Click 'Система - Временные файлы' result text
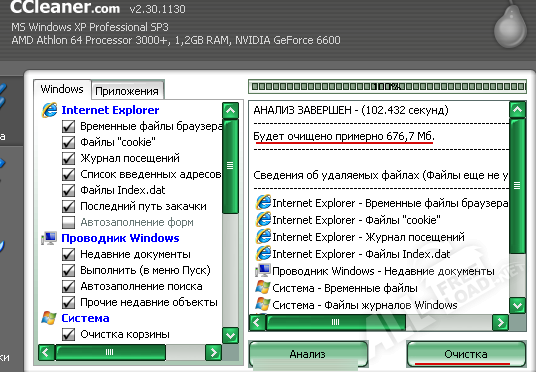 point(345,288)
